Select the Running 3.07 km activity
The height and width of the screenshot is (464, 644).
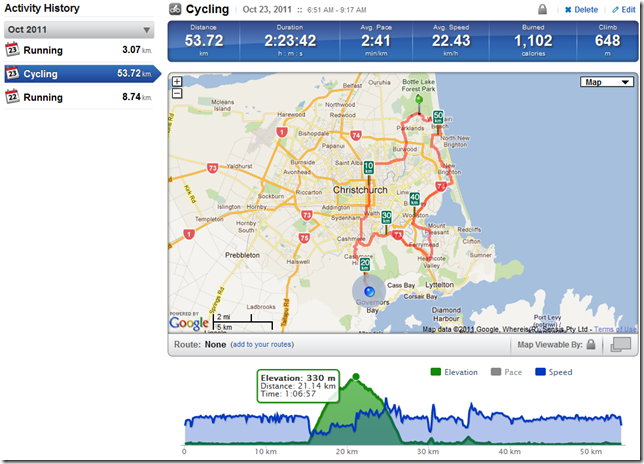79,50
